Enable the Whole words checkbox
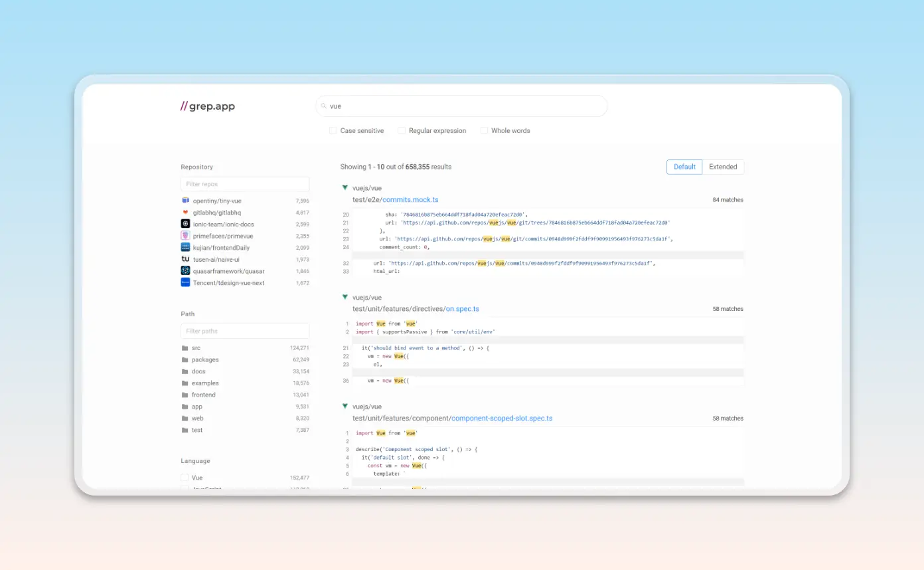The height and width of the screenshot is (570, 924). (x=484, y=131)
